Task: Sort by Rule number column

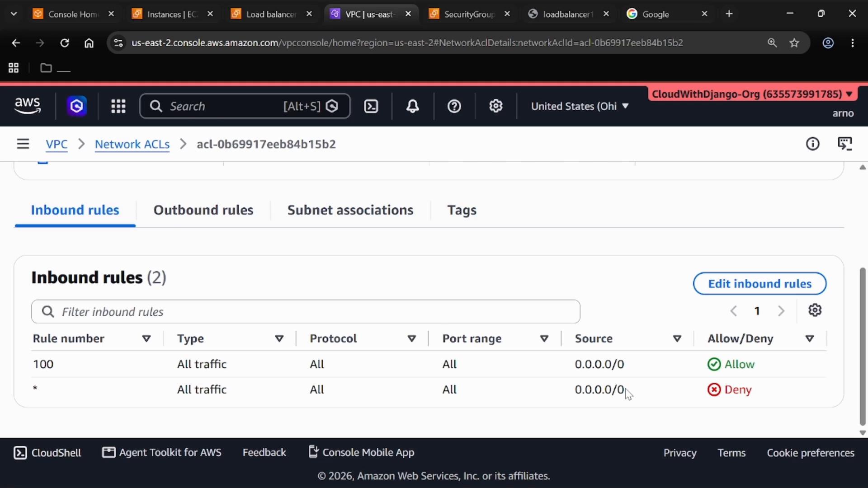Action: [146, 339]
